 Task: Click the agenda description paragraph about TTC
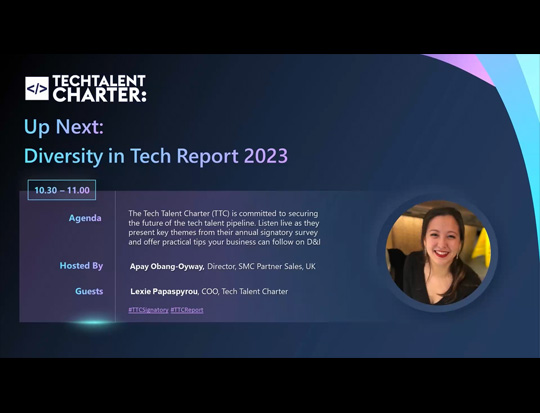click(x=224, y=228)
